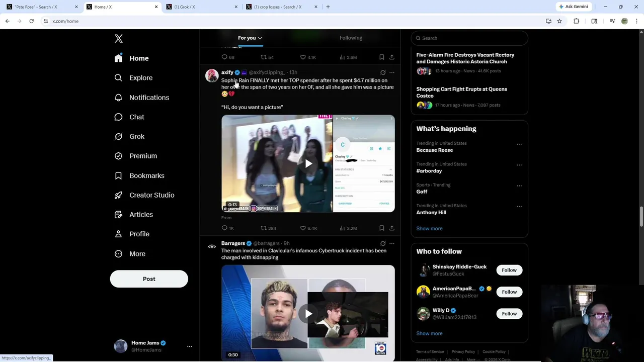Share the axify post
644x362 pixels.
coord(392,228)
